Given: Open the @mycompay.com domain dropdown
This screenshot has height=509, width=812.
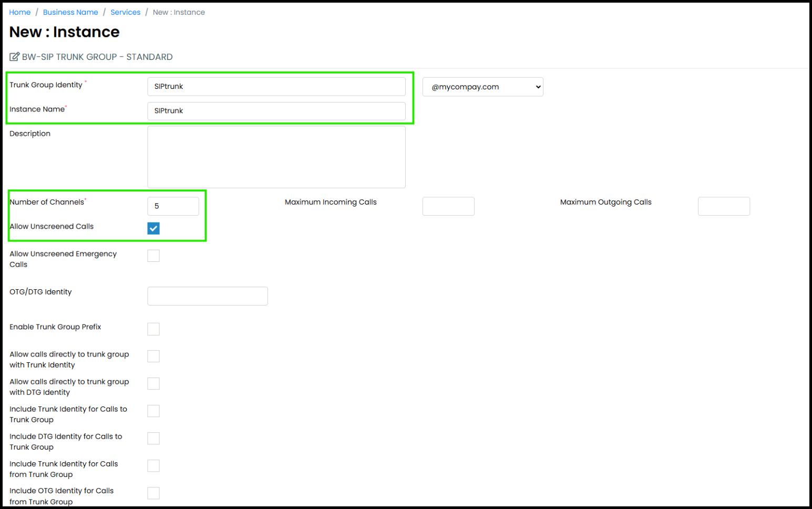Looking at the screenshot, I should (482, 87).
